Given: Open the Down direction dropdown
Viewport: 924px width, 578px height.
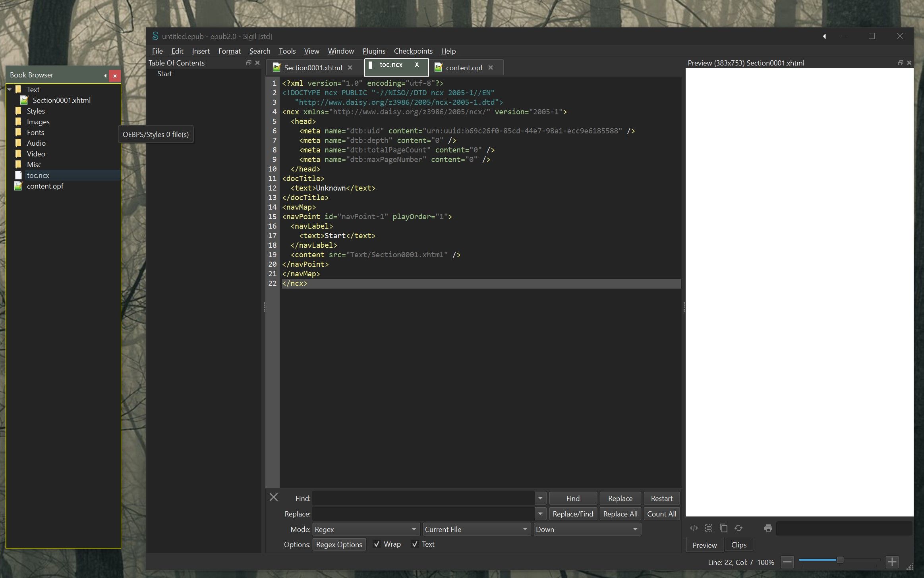Looking at the screenshot, I should pyautogui.click(x=587, y=529).
